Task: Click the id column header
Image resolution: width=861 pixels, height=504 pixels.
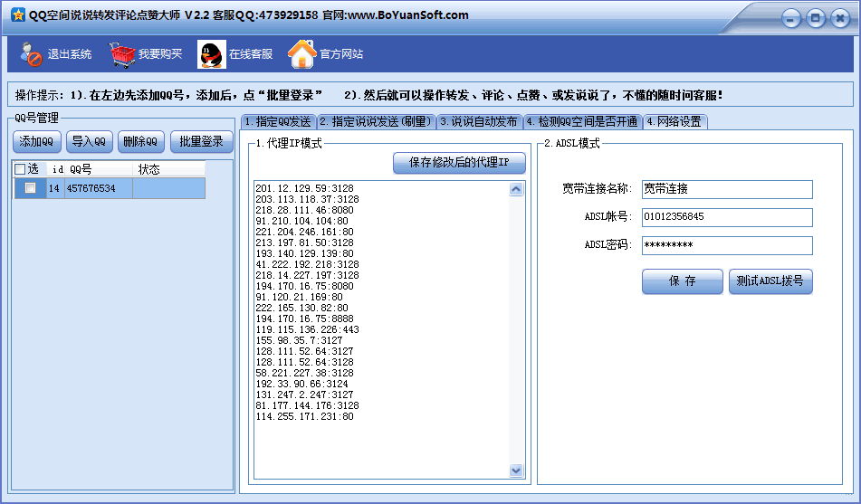Action: [x=56, y=169]
